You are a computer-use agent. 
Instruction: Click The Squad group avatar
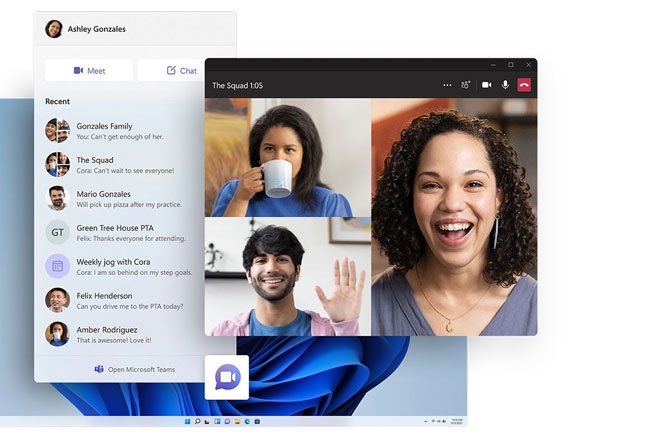coord(57,164)
